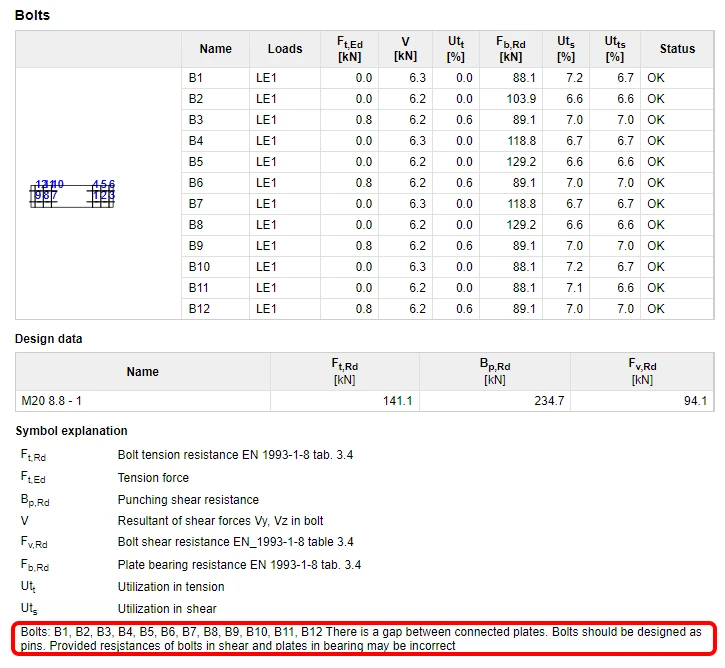725x668 pixels.
Task: Click the V [kN] column header
Action: [x=406, y=49]
